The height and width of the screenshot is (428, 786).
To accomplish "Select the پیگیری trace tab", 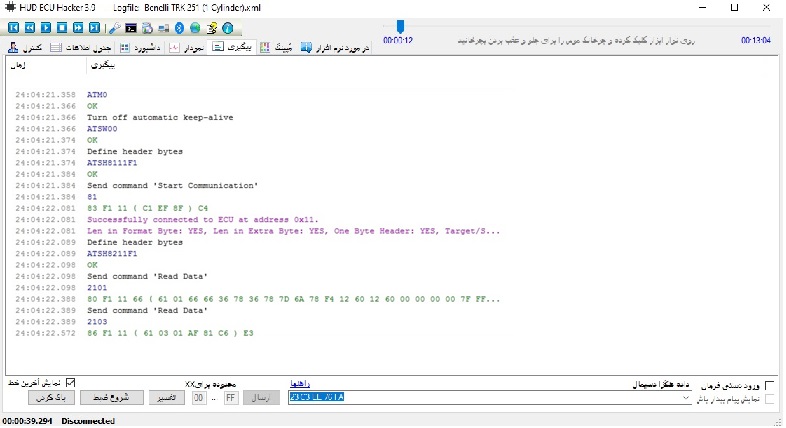I will [x=232, y=47].
